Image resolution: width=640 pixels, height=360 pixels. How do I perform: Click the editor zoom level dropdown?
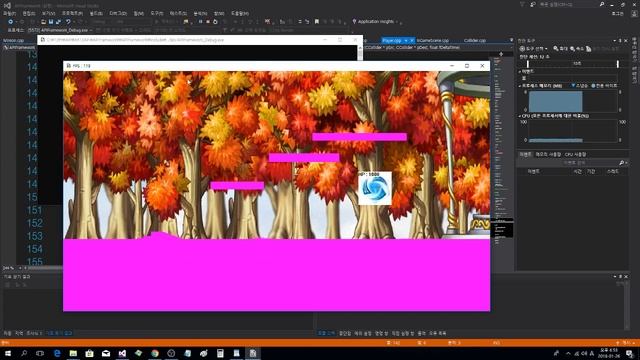tap(11, 268)
